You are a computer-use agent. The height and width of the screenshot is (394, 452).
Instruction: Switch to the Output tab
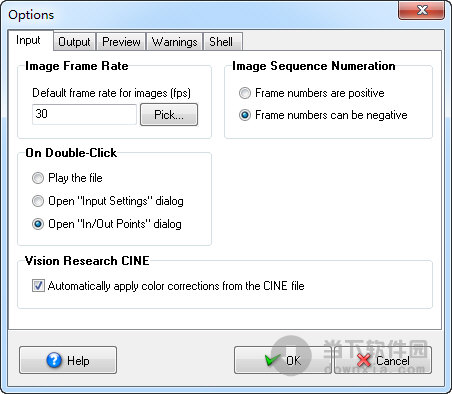click(x=74, y=42)
